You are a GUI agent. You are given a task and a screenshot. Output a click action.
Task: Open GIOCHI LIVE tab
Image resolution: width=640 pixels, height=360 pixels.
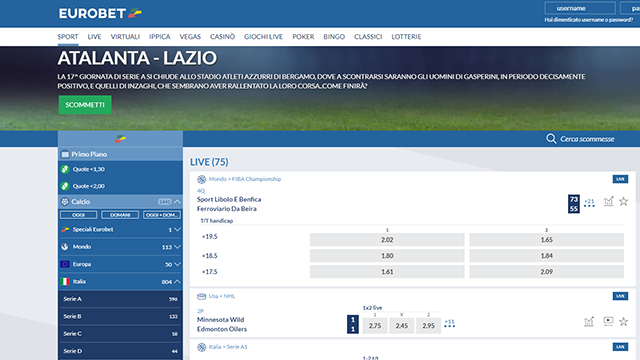point(263,37)
